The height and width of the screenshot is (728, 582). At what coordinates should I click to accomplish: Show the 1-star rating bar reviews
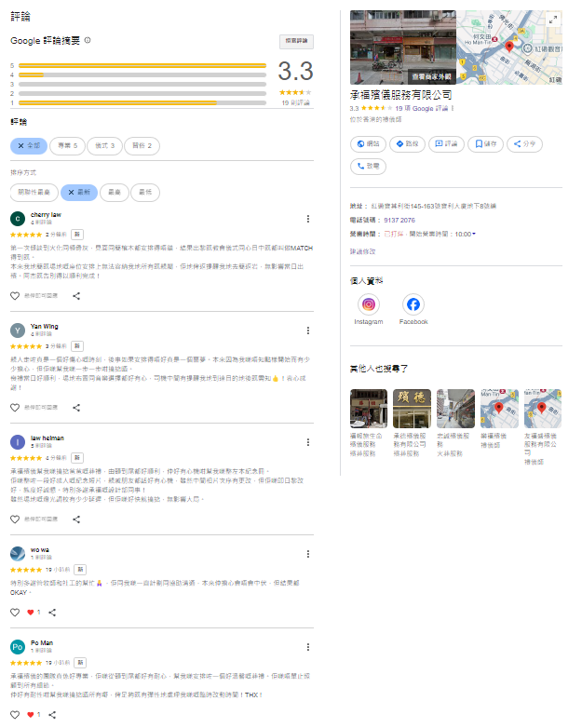[142, 102]
